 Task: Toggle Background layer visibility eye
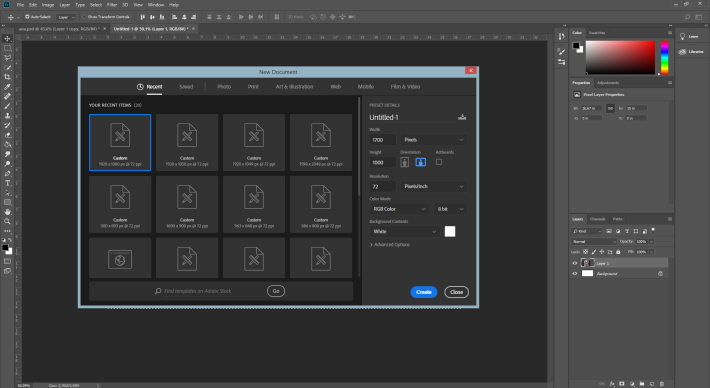[575, 273]
